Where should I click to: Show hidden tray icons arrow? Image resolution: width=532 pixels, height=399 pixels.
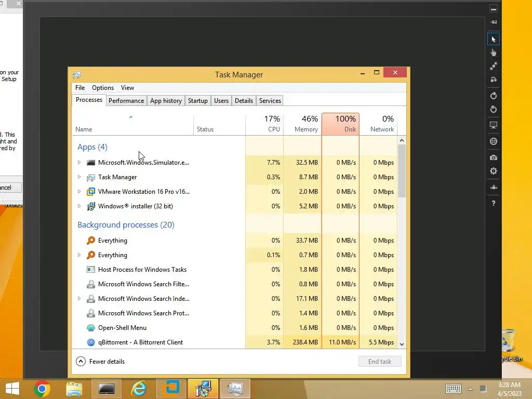[470, 389]
